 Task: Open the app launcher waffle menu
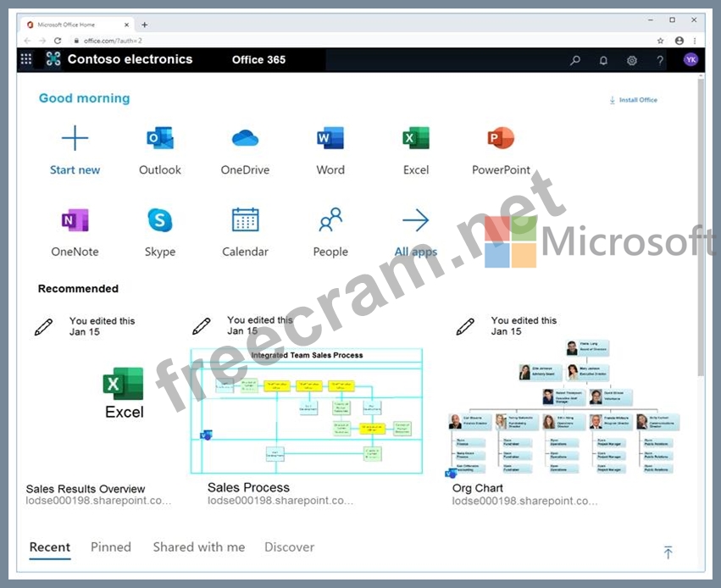[x=26, y=58]
